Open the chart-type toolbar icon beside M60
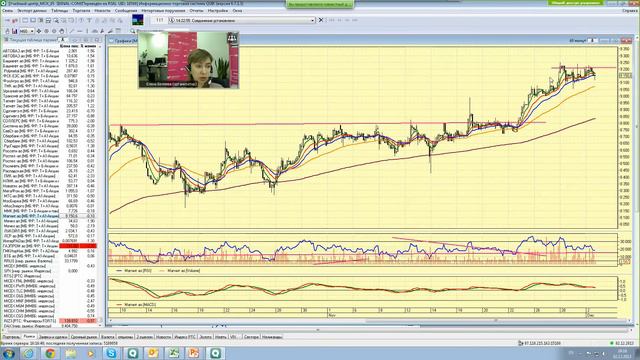This screenshot has height=360, width=640. click(x=15, y=31)
